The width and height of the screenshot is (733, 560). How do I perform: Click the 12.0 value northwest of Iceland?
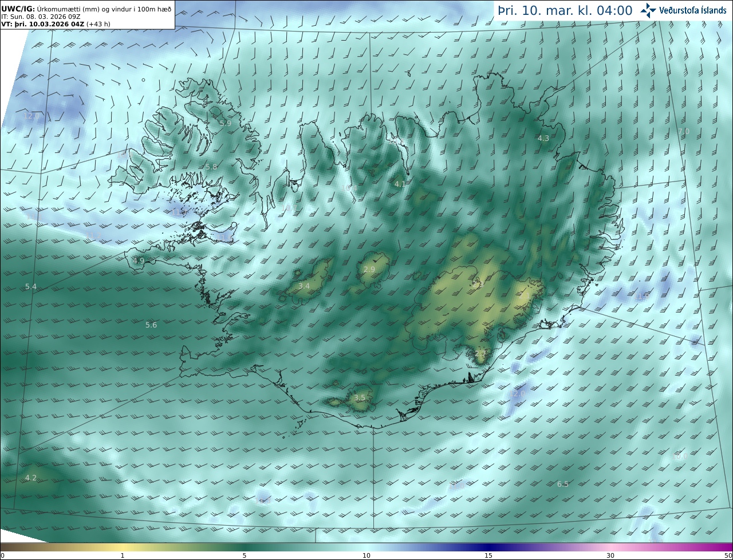click(32, 116)
